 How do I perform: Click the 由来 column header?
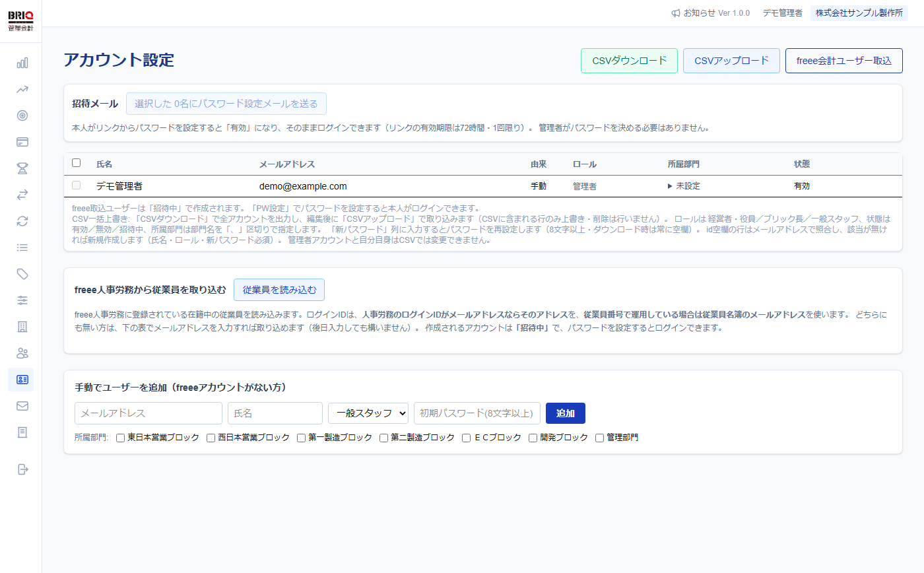(x=539, y=164)
